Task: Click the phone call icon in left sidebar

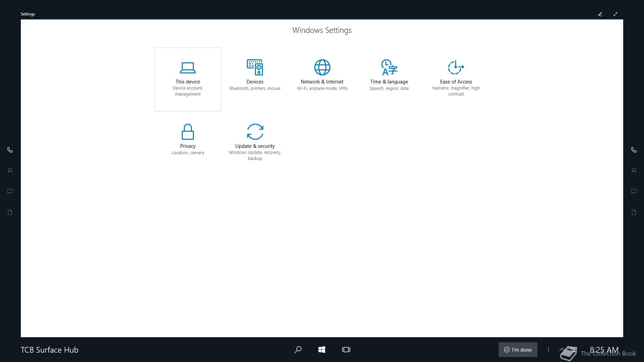Action: point(10,150)
